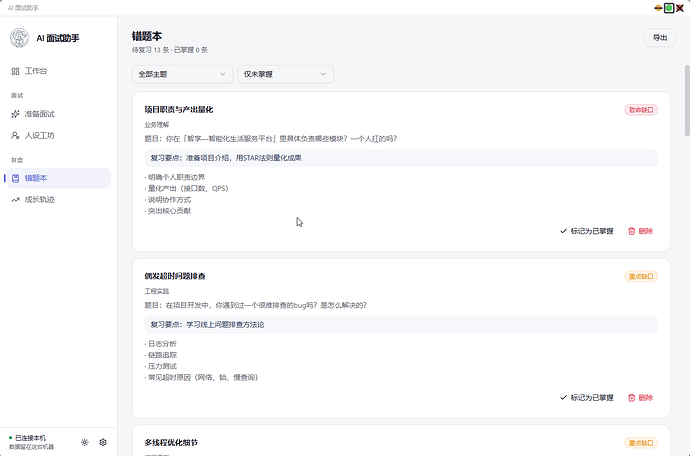Click the 准备面试 sparkle icon
Image resolution: width=690 pixels, height=456 pixels.
pos(15,114)
